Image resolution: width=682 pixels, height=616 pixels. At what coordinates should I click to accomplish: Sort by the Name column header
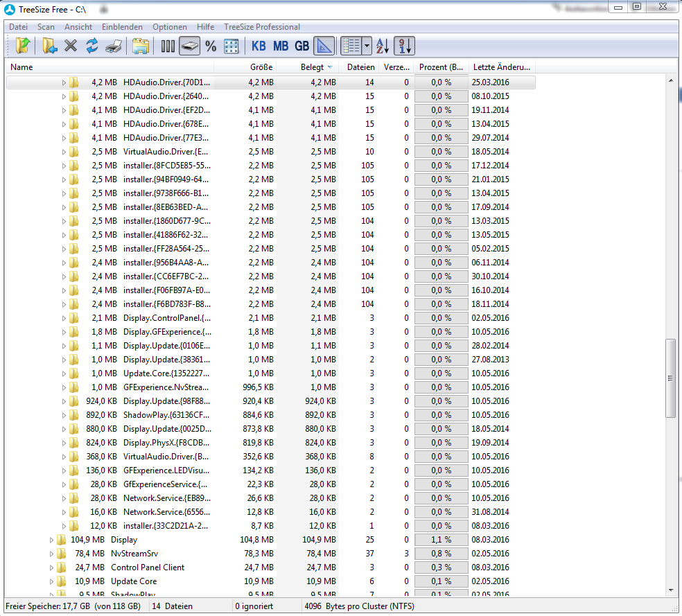tap(110, 67)
